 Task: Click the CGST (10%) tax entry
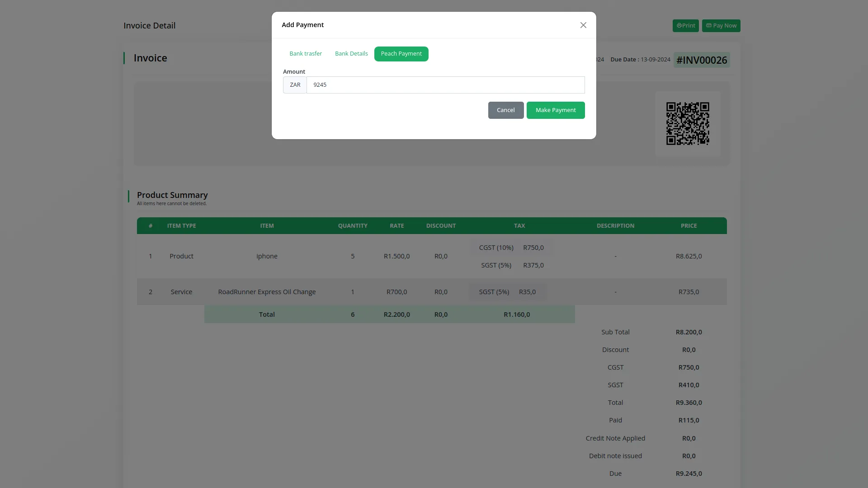coord(496,248)
